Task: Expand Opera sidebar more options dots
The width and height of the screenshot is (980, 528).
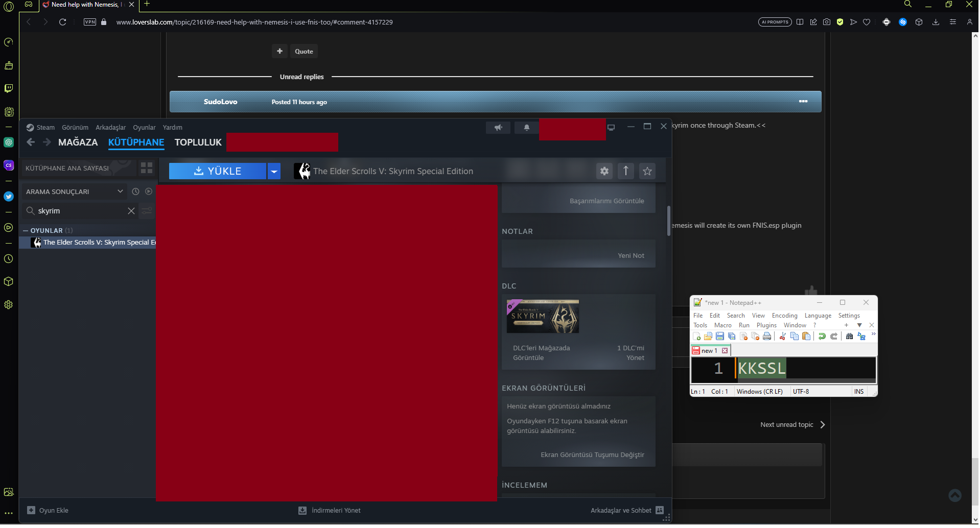Action: [x=9, y=514]
